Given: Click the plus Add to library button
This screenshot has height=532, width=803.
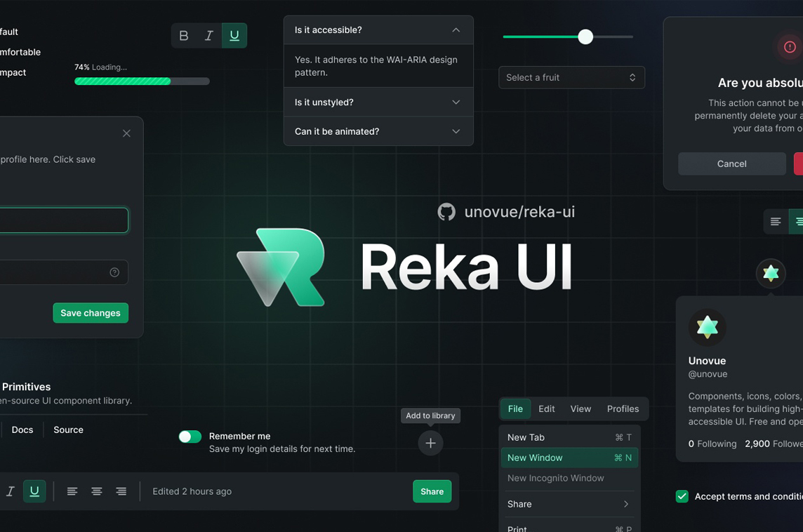Looking at the screenshot, I should click(431, 443).
